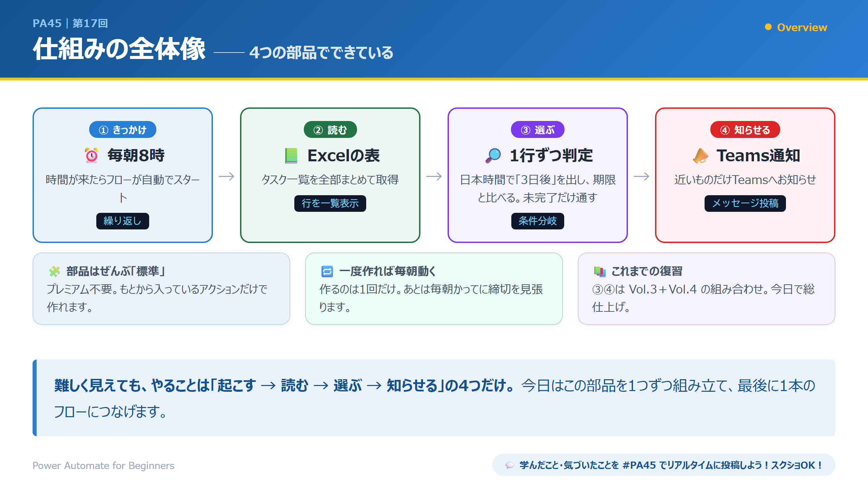Click the text タスク一覧を全部まとめて取得
868x488 pixels.
tap(330, 180)
